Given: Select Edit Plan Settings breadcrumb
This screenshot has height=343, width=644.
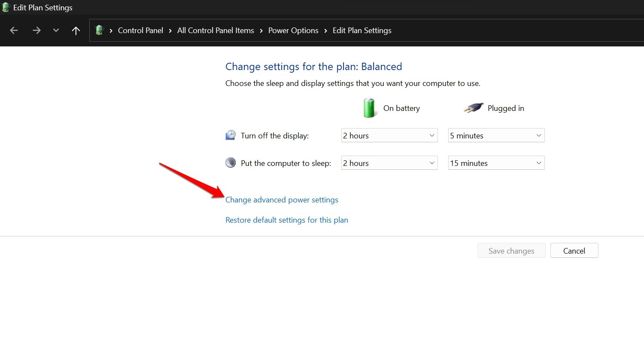Looking at the screenshot, I should click(x=362, y=31).
